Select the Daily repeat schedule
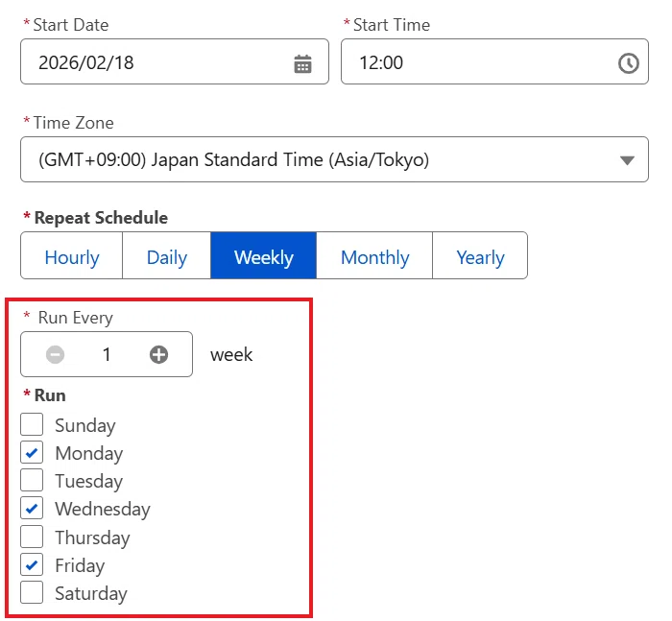The image size is (672, 621). 167,256
